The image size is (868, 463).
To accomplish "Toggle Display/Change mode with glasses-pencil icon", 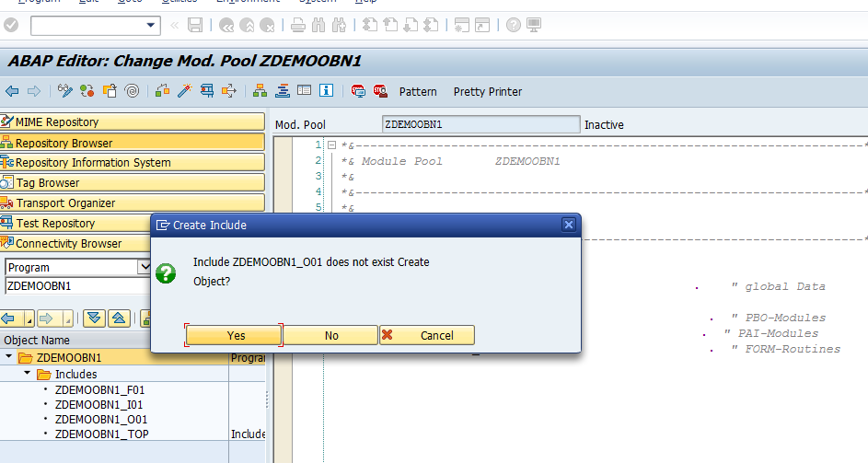I will (x=64, y=91).
